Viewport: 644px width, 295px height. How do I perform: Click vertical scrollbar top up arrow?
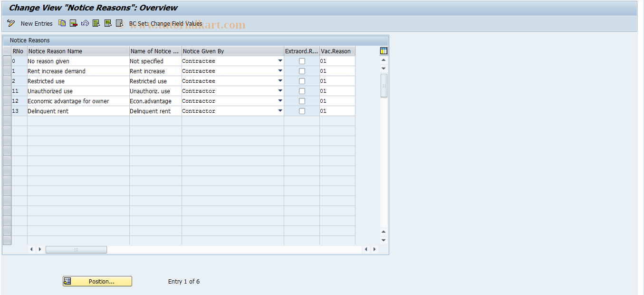pyautogui.click(x=384, y=60)
